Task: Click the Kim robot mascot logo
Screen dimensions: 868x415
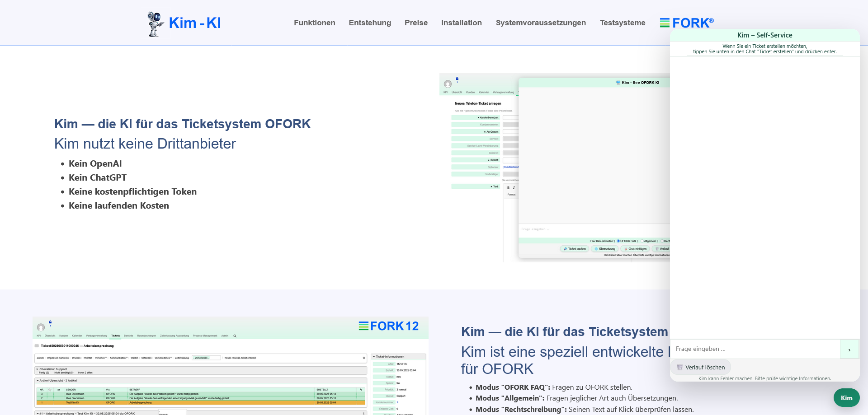Action: point(155,23)
